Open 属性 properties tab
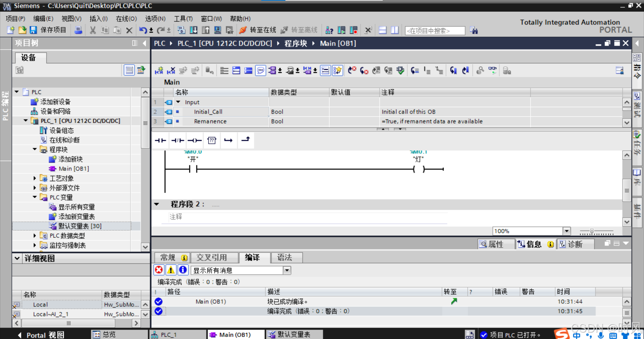 pyautogui.click(x=496, y=244)
